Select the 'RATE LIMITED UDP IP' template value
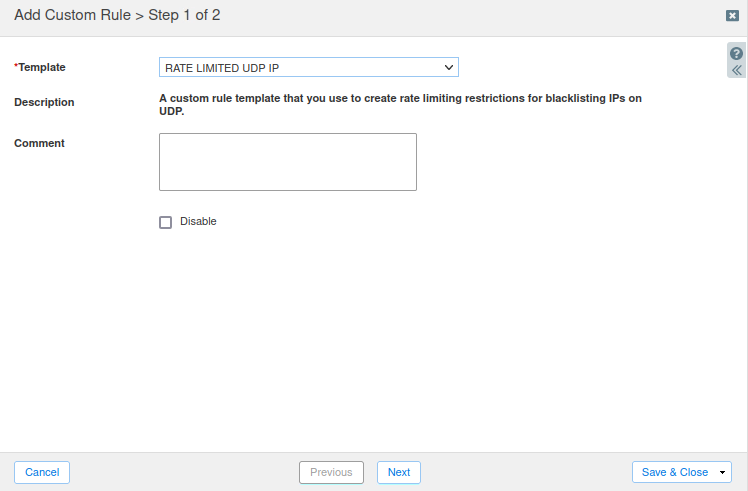 [x=222, y=67]
